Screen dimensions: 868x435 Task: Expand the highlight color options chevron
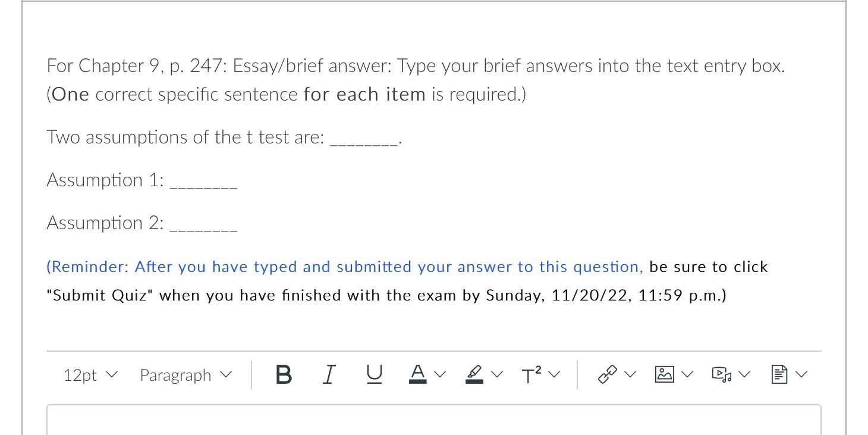pos(495,375)
